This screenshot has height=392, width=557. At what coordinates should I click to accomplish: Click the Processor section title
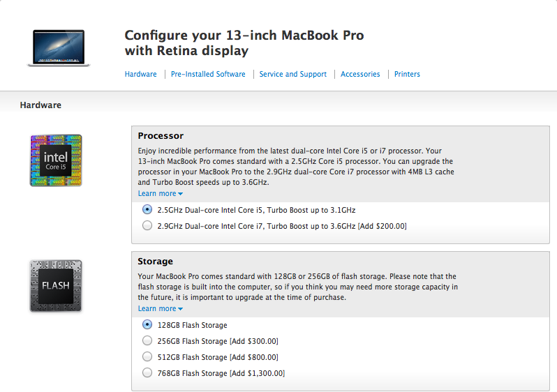click(161, 135)
